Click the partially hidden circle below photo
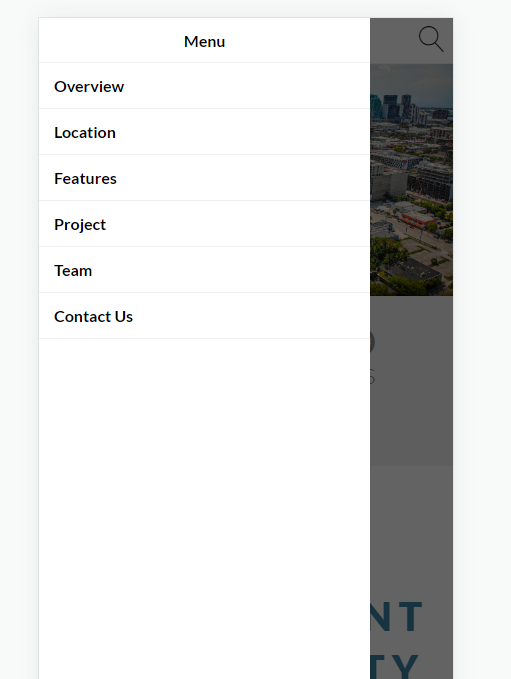Image resolution: width=511 pixels, height=679 pixels. click(372, 342)
